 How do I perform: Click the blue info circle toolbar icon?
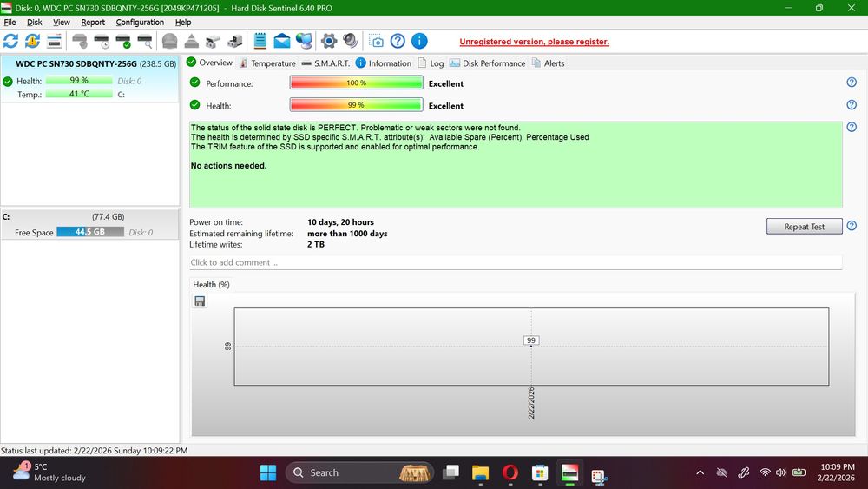click(x=419, y=41)
